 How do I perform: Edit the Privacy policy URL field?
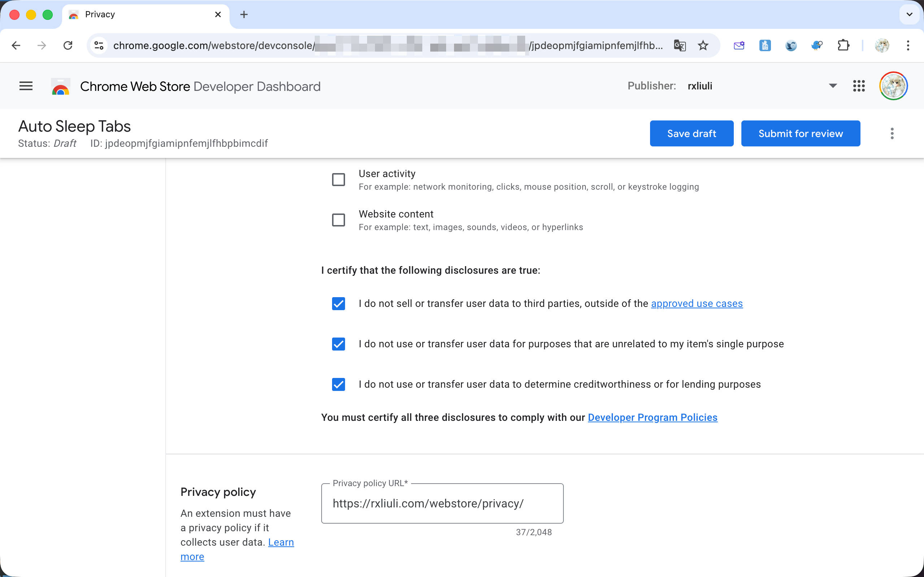(x=442, y=504)
